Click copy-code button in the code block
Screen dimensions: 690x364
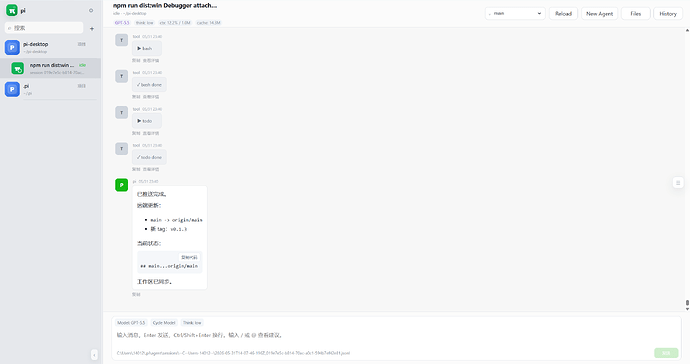(x=189, y=257)
